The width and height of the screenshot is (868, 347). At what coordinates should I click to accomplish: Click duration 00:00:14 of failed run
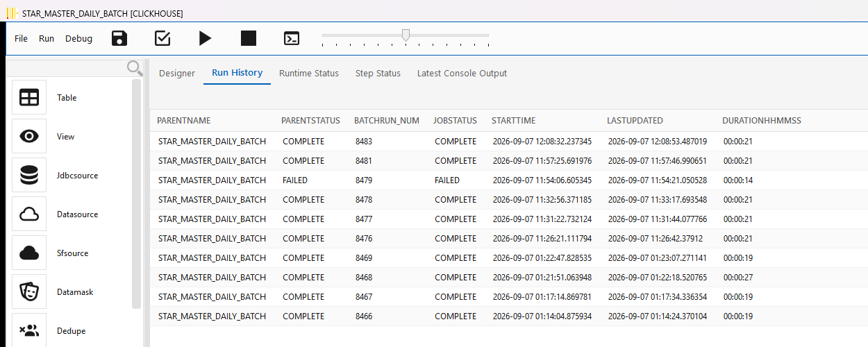click(738, 180)
